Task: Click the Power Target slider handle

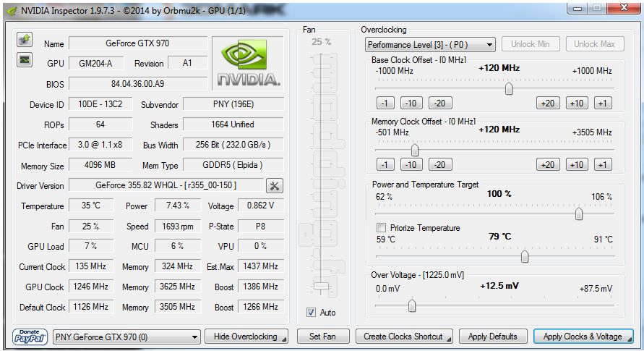Action: pos(579,213)
